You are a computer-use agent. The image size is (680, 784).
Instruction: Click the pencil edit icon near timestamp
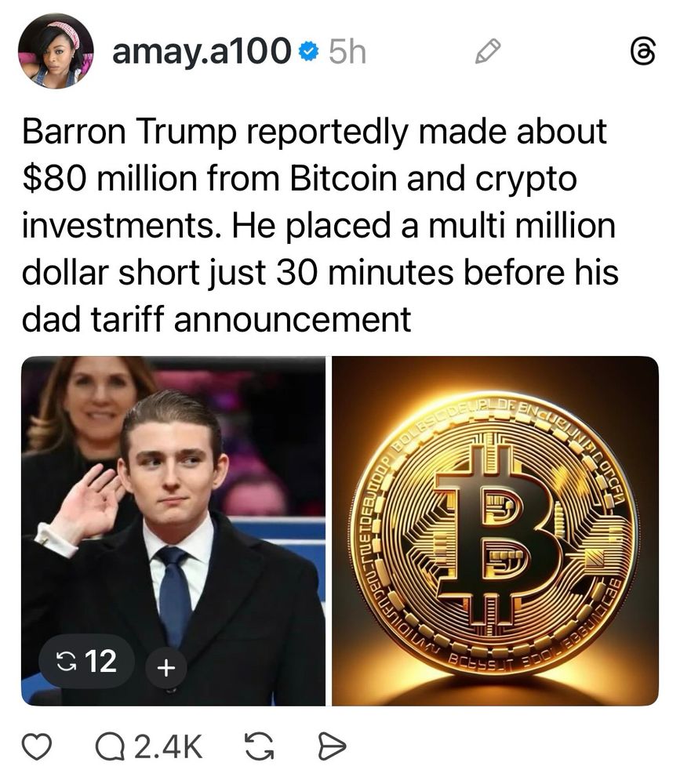(x=487, y=51)
